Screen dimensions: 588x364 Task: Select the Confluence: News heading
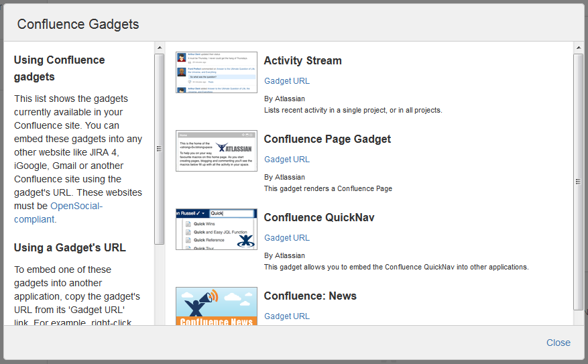tap(310, 296)
